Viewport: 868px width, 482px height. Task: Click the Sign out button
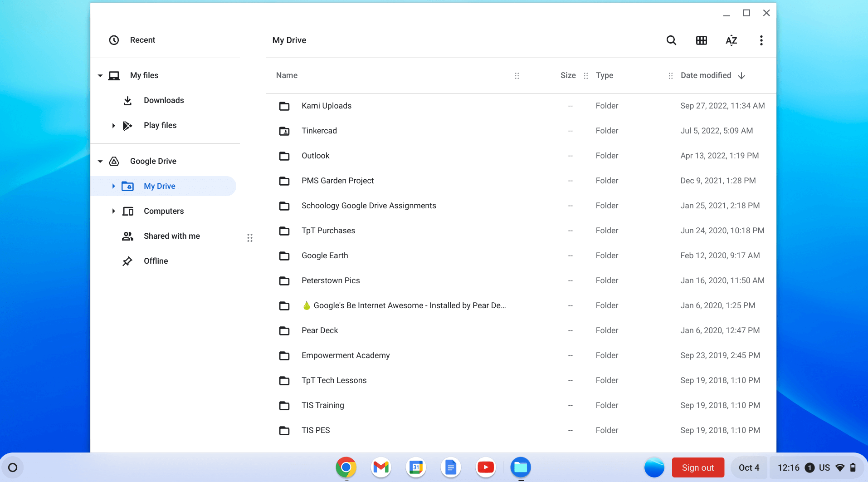click(x=697, y=467)
